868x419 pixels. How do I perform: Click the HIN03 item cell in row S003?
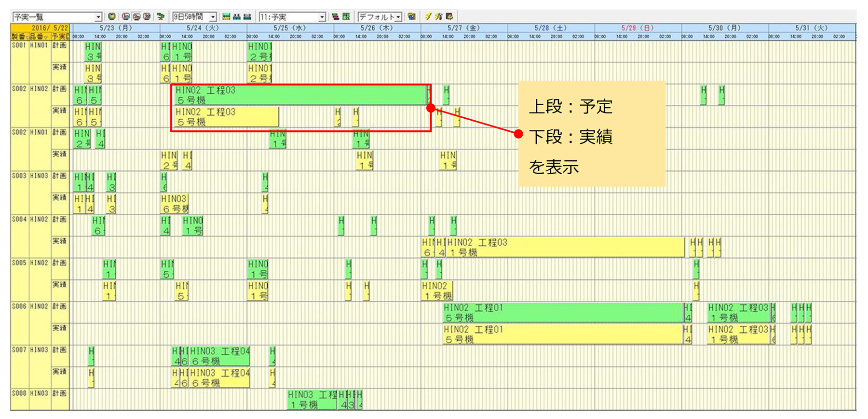point(40,176)
